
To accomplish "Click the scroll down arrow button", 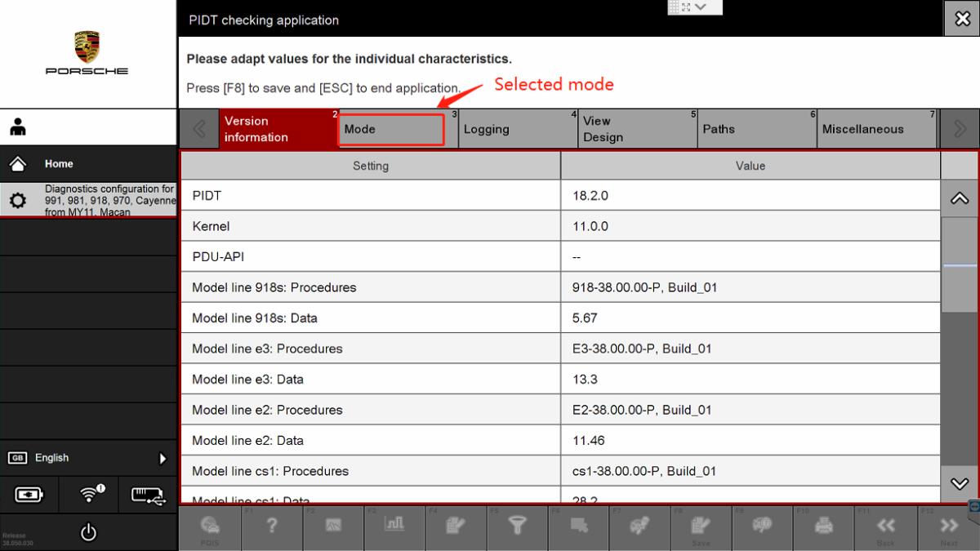I will (960, 483).
